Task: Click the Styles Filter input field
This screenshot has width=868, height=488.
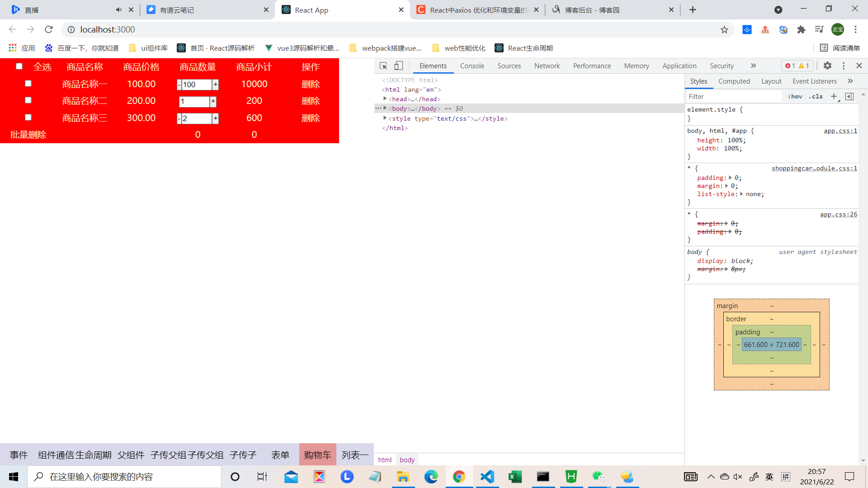Action: [732, 97]
